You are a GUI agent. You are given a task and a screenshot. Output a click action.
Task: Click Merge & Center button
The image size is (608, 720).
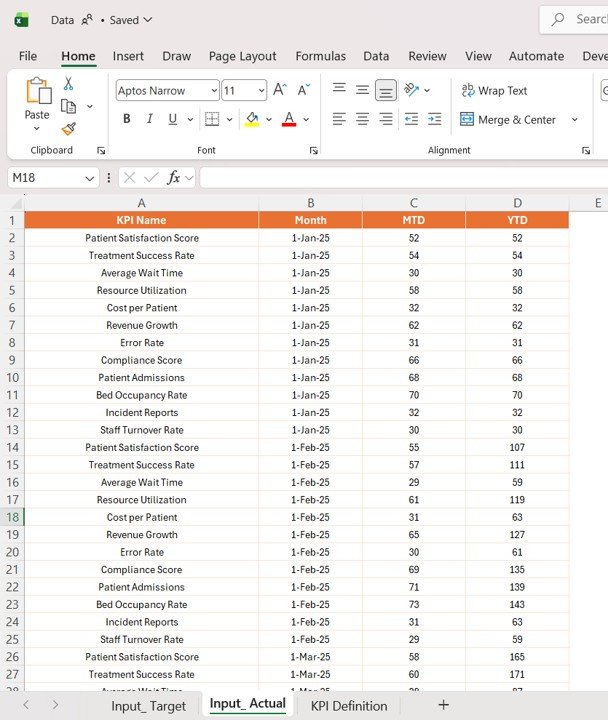pyautogui.click(x=508, y=120)
